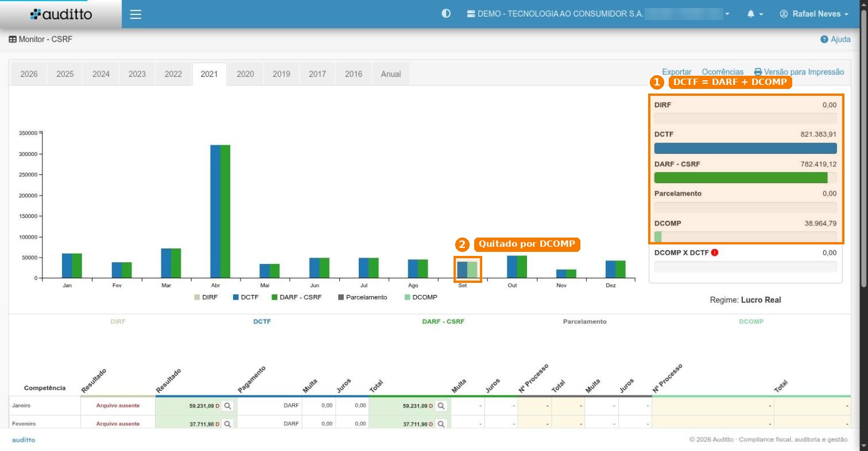The image size is (868, 451).
Task: Click the Regime: Lucro Real label
Action: [x=745, y=300]
